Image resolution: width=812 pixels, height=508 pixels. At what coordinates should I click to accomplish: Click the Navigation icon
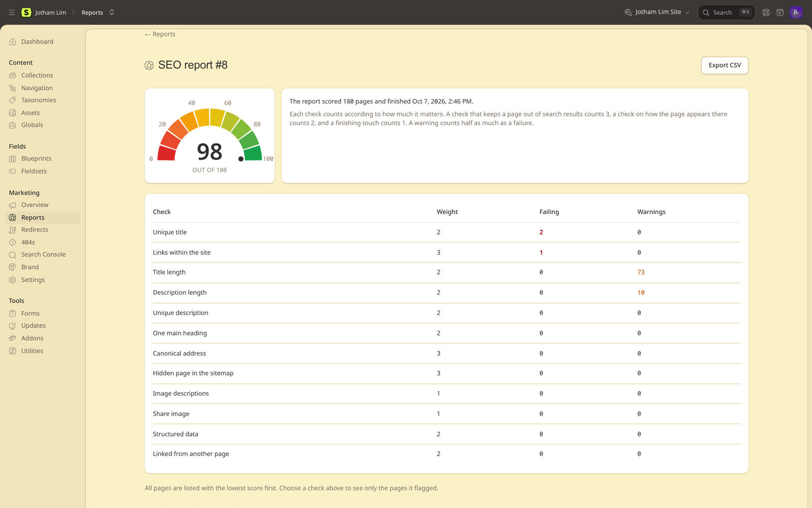pos(13,88)
